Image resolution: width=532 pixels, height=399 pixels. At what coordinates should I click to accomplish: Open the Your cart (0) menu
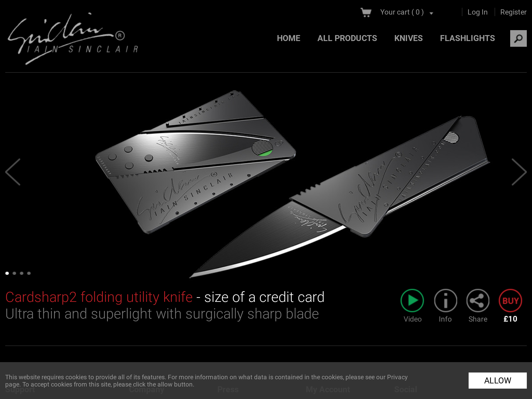coord(402,12)
